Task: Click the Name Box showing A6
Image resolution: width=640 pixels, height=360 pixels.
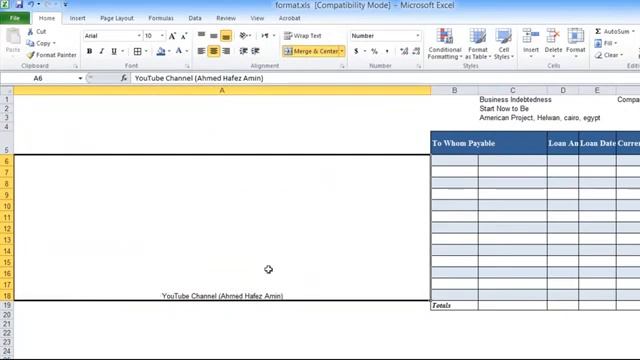Action: pyautogui.click(x=38, y=78)
